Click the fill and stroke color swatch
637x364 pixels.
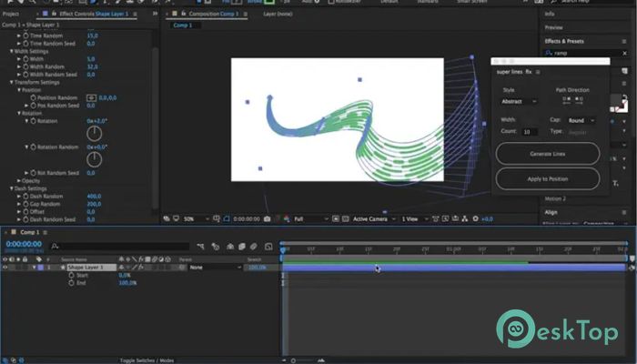coord(617,103)
